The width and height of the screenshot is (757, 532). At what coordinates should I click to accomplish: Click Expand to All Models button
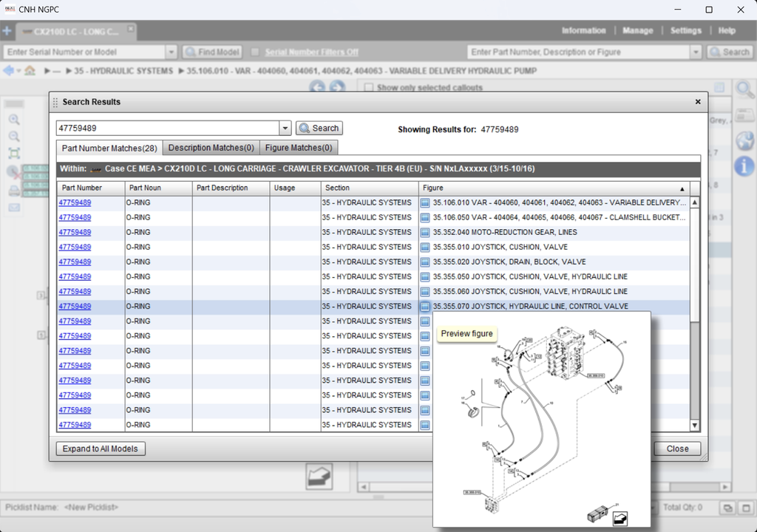pyautogui.click(x=101, y=449)
